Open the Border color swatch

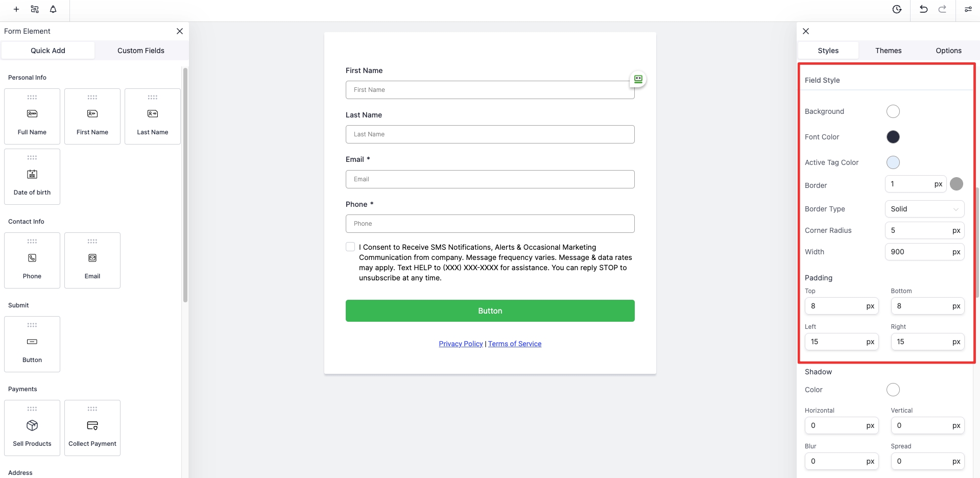(x=957, y=184)
